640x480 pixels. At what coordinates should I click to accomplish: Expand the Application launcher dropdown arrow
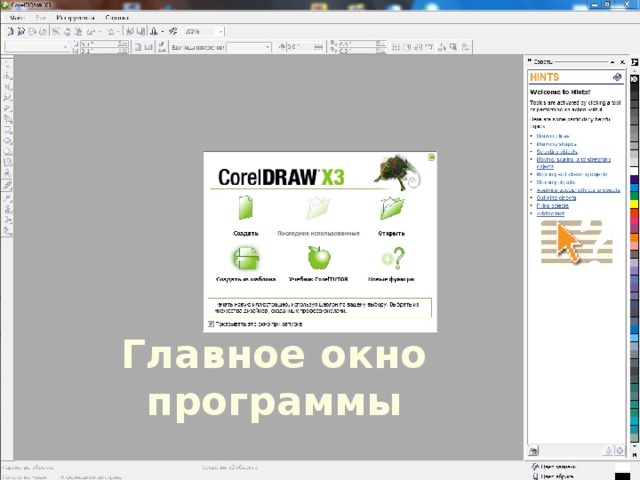tap(162, 31)
